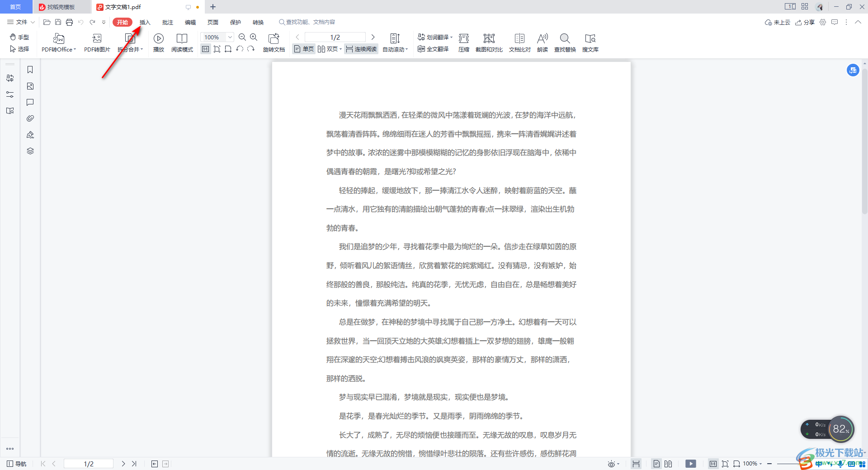Viewport: 868px width, 470px height.
Task: Select double page layout in status bar
Action: point(668,464)
